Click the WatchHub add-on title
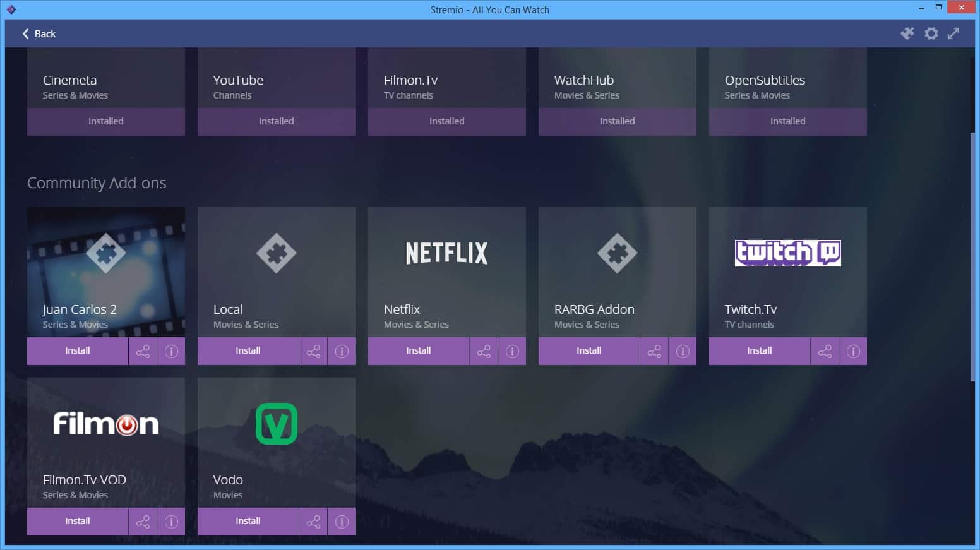 (x=584, y=80)
